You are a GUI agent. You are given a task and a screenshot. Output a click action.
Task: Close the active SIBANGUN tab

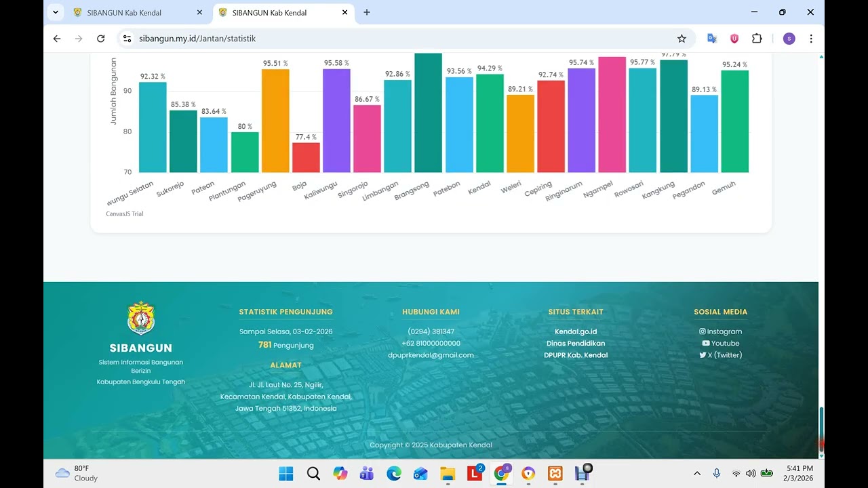click(x=344, y=12)
